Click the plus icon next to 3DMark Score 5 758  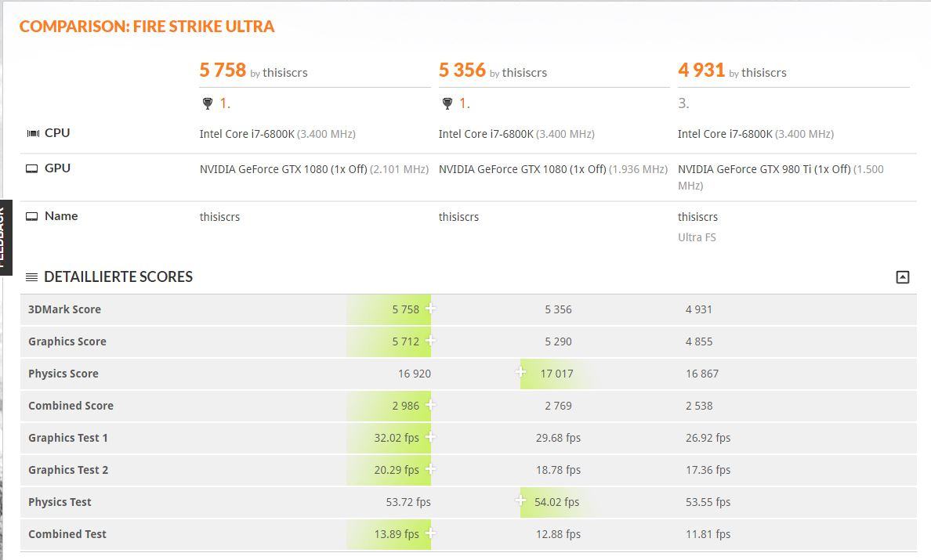[x=431, y=309]
